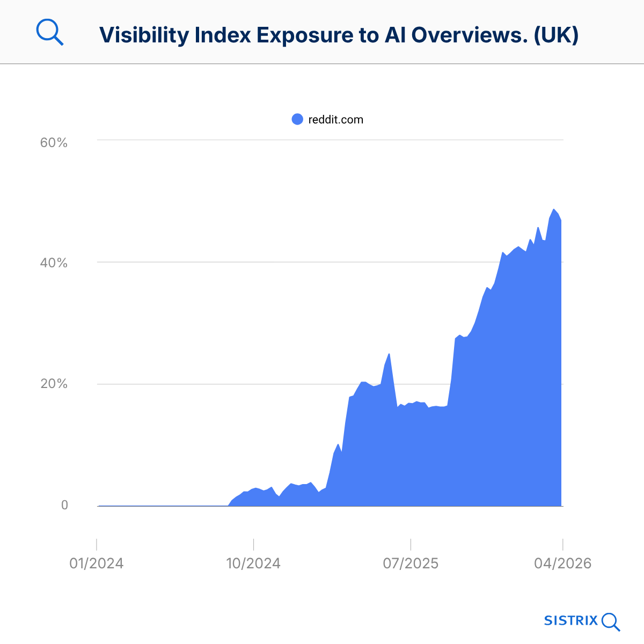Click the x-axis tick mark above 10/2024
The height and width of the screenshot is (644, 644).
[253, 544]
